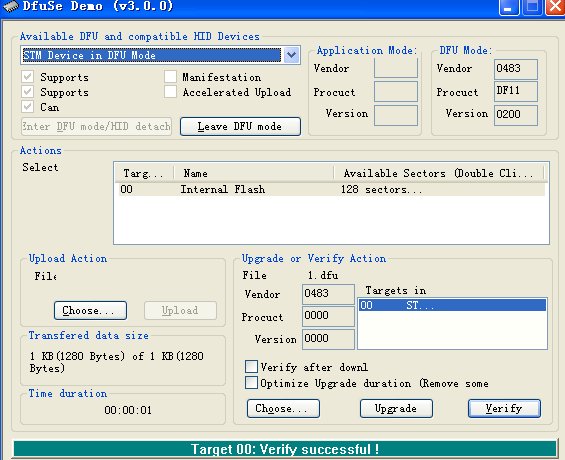Toggle the Can checkbox
Image resolution: width=565 pixels, height=460 pixels.
[x=27, y=107]
